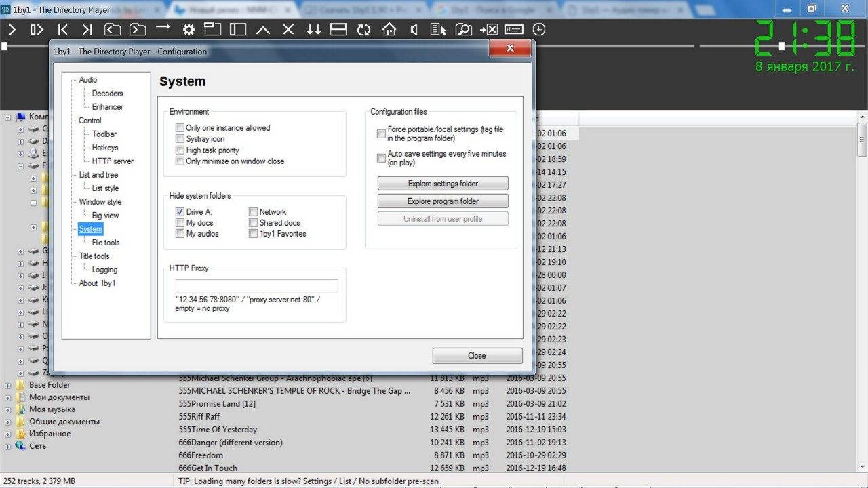This screenshot has width=868, height=488.
Task: Click the volume slider handle near clock
Action: click(x=782, y=46)
